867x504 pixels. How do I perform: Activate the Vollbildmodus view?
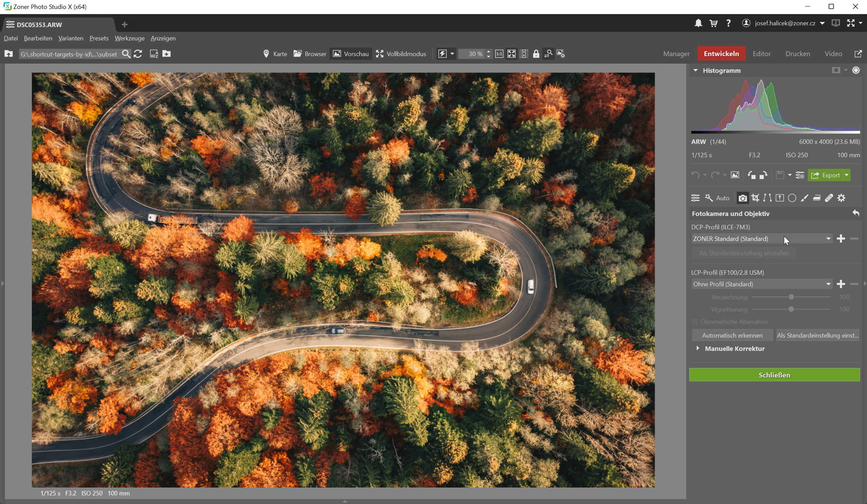tap(401, 54)
